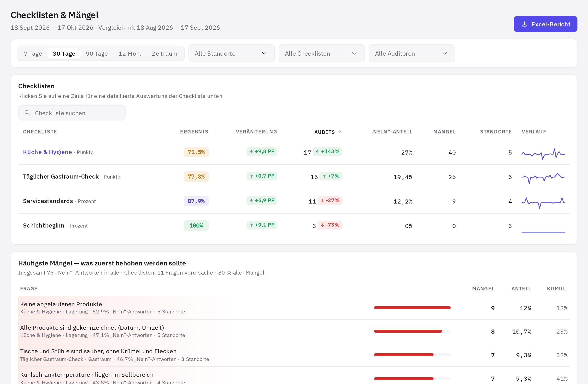Download the Excel-Bericht

545,24
